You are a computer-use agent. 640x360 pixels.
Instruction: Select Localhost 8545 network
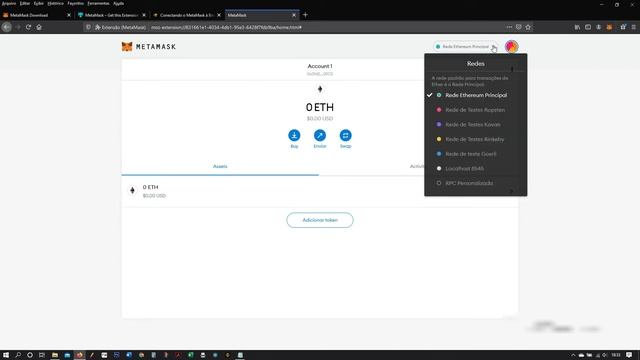(x=476, y=169)
